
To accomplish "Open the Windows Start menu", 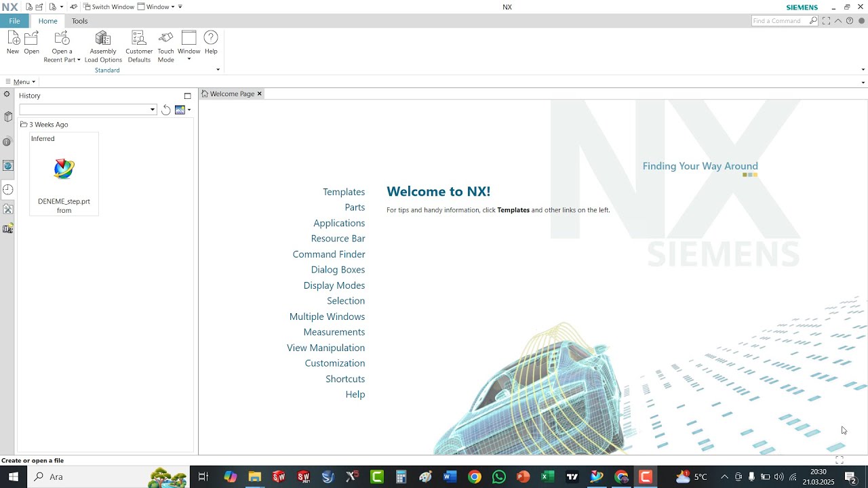I will [x=13, y=476].
